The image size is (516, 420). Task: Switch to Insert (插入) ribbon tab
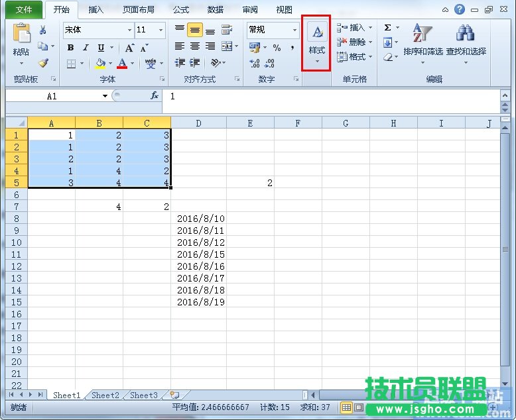96,10
